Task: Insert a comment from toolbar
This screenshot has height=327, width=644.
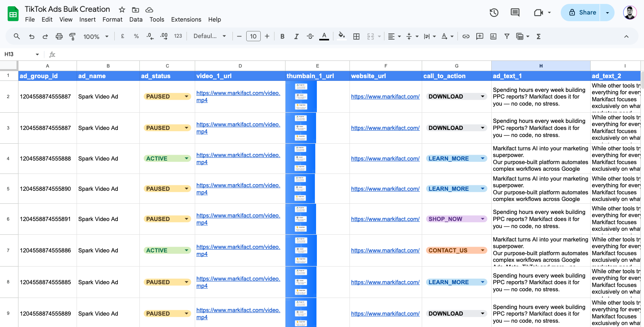Action: tap(479, 36)
